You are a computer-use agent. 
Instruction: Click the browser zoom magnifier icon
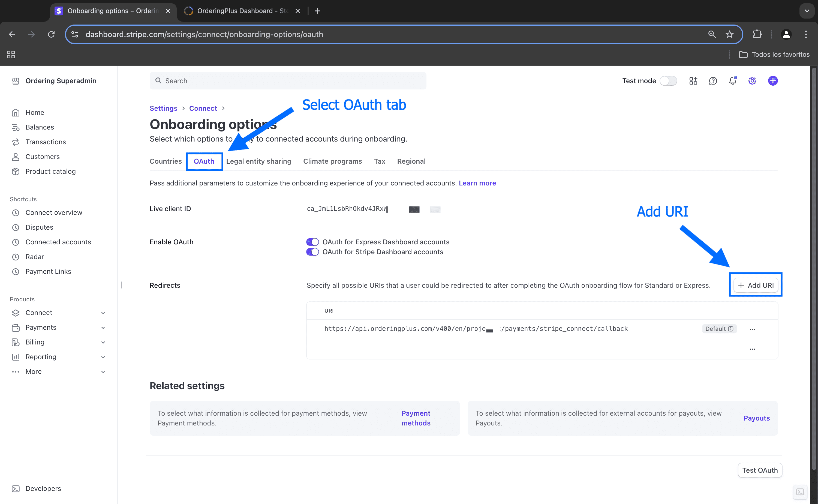[712, 34]
